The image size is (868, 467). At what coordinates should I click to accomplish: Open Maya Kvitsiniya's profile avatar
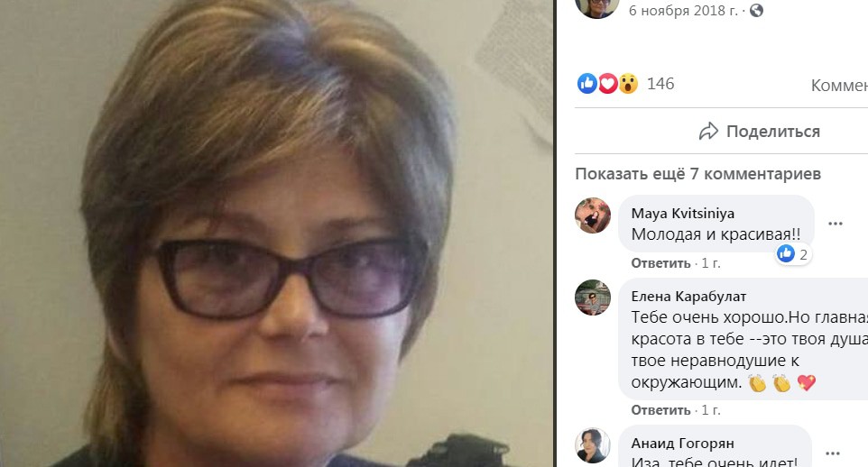click(592, 215)
